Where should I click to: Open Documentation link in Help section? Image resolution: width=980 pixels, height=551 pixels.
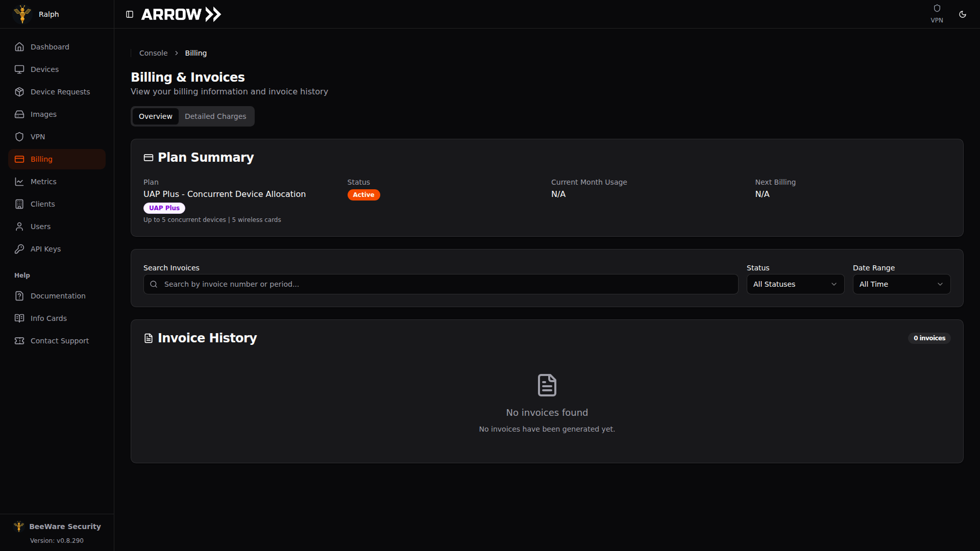[x=57, y=296]
